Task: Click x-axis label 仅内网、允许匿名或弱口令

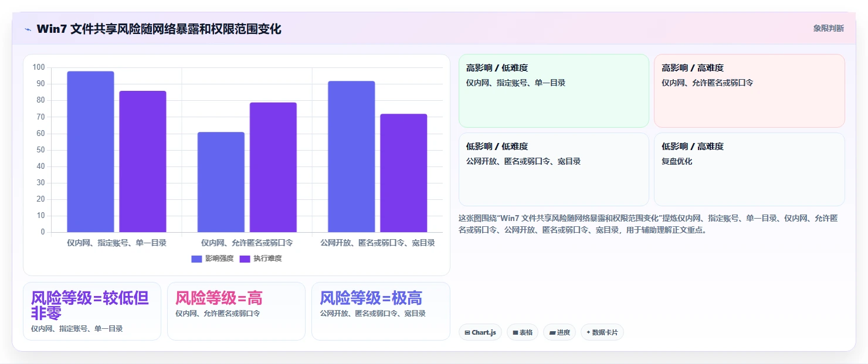Action: click(x=247, y=243)
